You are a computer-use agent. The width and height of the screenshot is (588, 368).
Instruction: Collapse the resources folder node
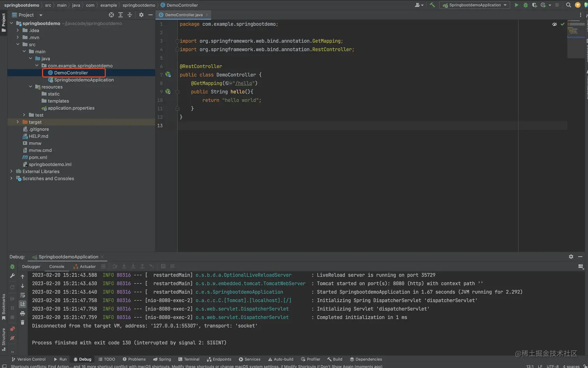(x=30, y=87)
